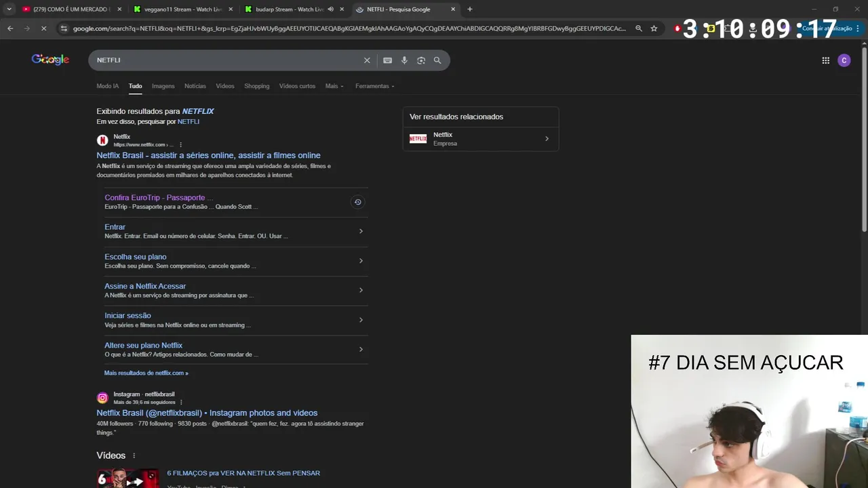Bookmark this page with the star icon
This screenshot has height=488, width=868.
pos(654,28)
